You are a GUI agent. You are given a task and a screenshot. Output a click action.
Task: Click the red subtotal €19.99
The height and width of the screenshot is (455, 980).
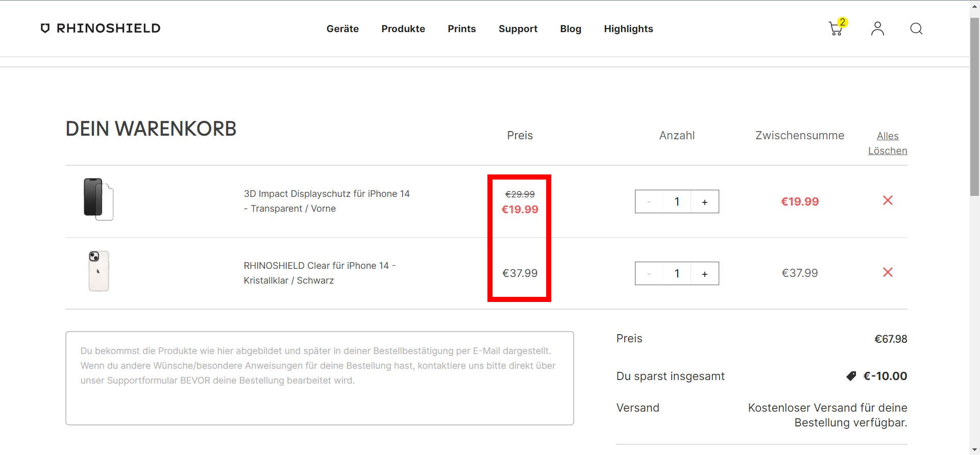[800, 201]
